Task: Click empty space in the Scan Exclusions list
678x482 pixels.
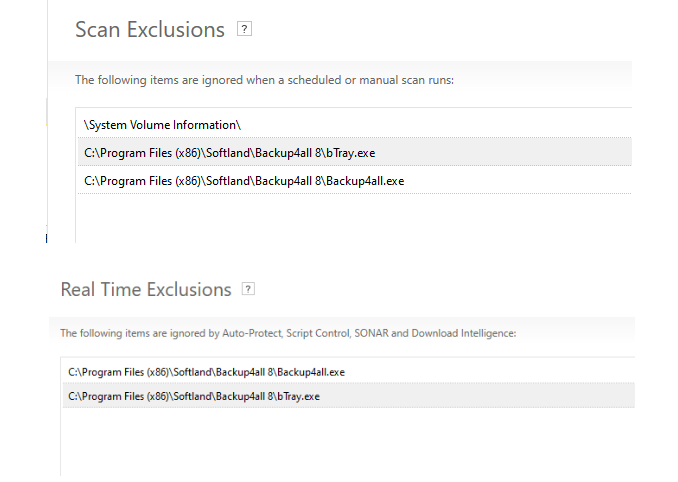Action: point(355,218)
